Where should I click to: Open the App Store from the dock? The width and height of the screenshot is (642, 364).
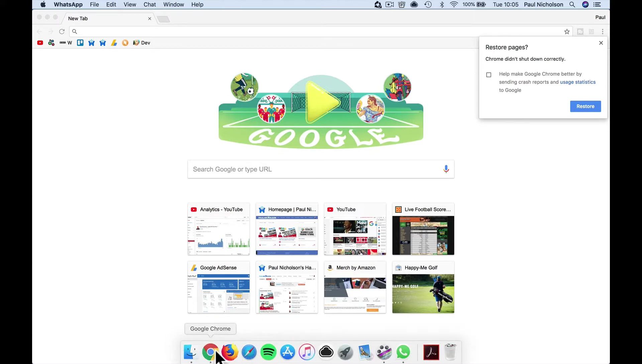(x=288, y=352)
